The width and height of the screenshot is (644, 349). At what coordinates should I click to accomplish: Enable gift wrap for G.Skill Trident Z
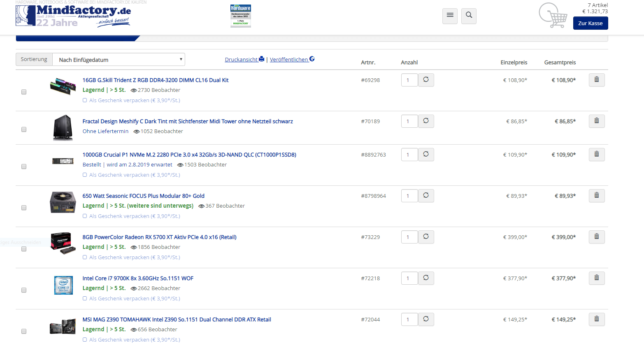pos(85,100)
